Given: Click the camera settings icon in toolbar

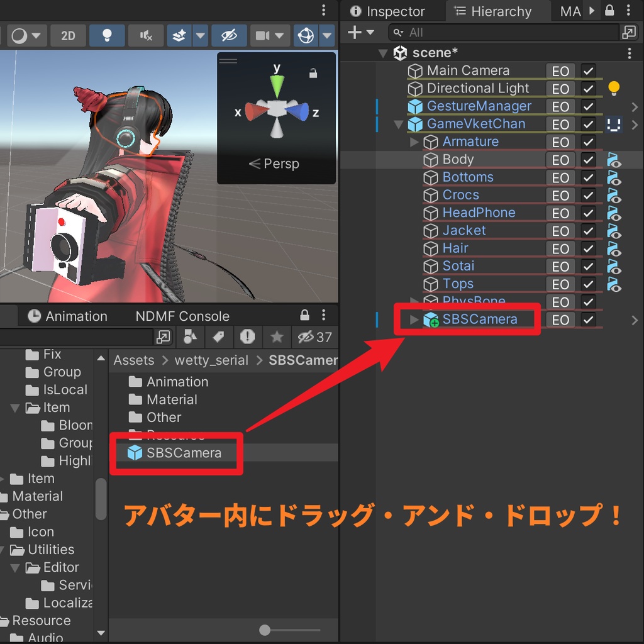Looking at the screenshot, I should pyautogui.click(x=264, y=35).
